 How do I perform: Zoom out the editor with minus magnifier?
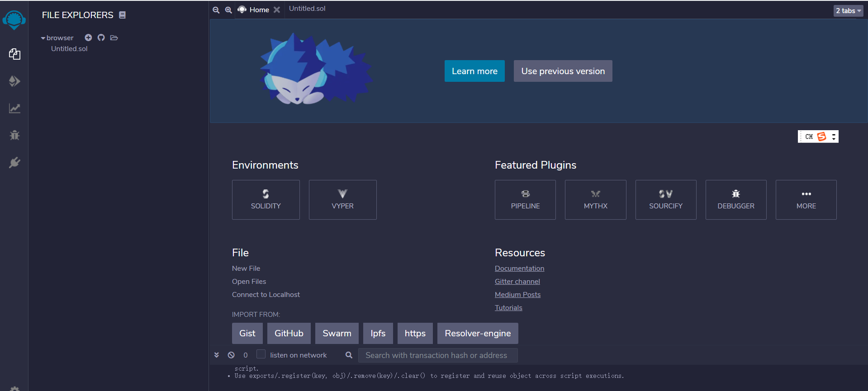click(x=216, y=10)
